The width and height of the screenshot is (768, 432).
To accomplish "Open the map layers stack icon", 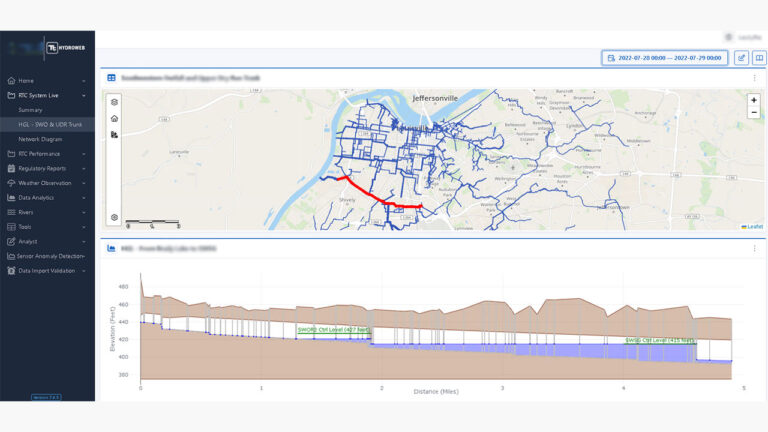I will pyautogui.click(x=114, y=102).
